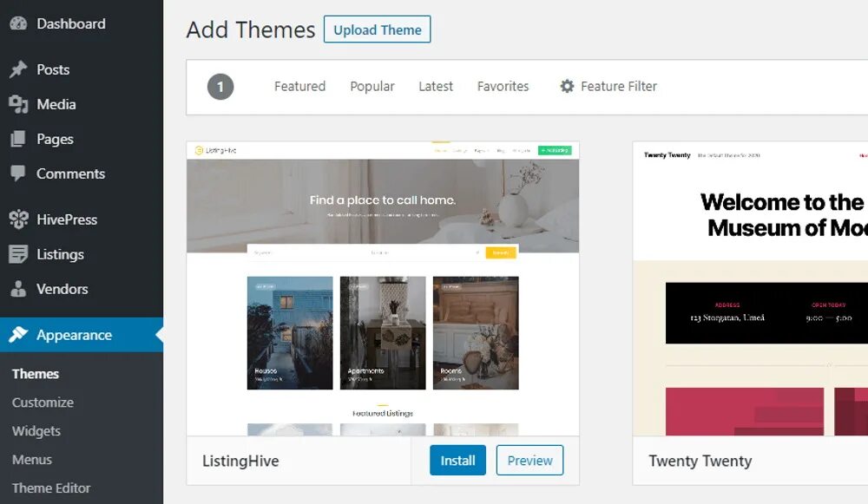Open Customize in Appearance submenu
This screenshot has height=504, width=868.
[x=43, y=403]
